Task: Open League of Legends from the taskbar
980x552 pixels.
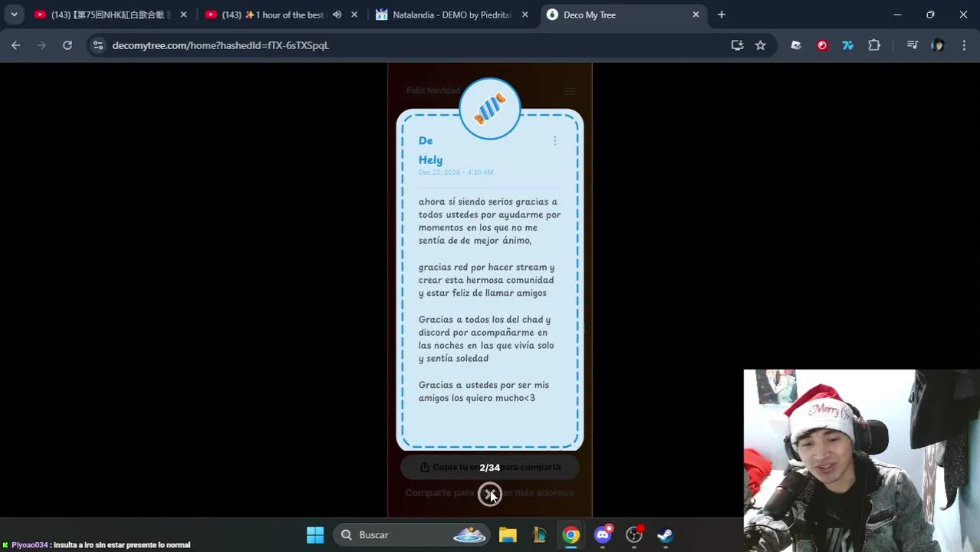Action: [539, 534]
